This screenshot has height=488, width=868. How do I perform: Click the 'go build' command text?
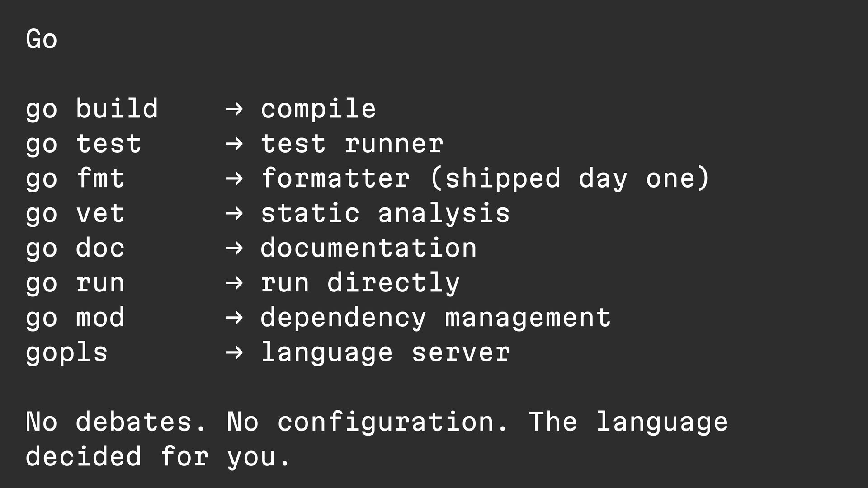[92, 109]
